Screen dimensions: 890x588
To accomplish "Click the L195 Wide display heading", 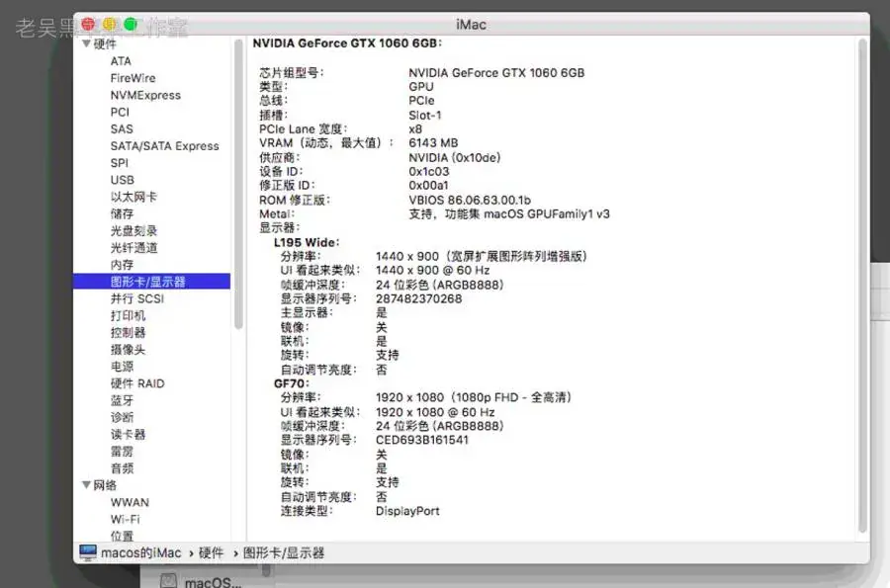I will (x=307, y=242).
